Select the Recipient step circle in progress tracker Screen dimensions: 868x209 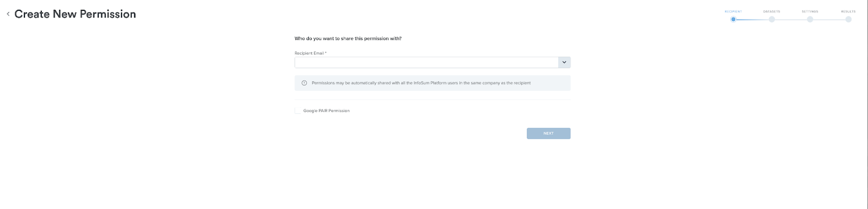pos(733,19)
